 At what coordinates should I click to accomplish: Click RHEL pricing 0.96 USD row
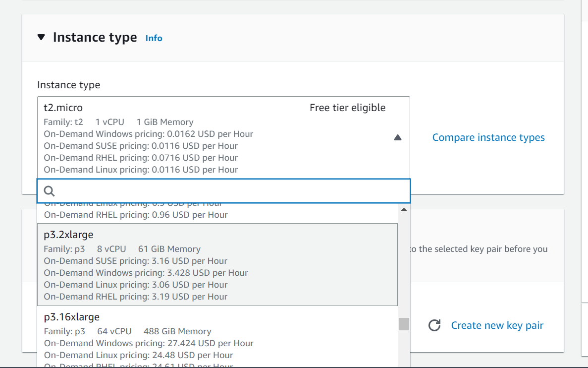point(136,215)
